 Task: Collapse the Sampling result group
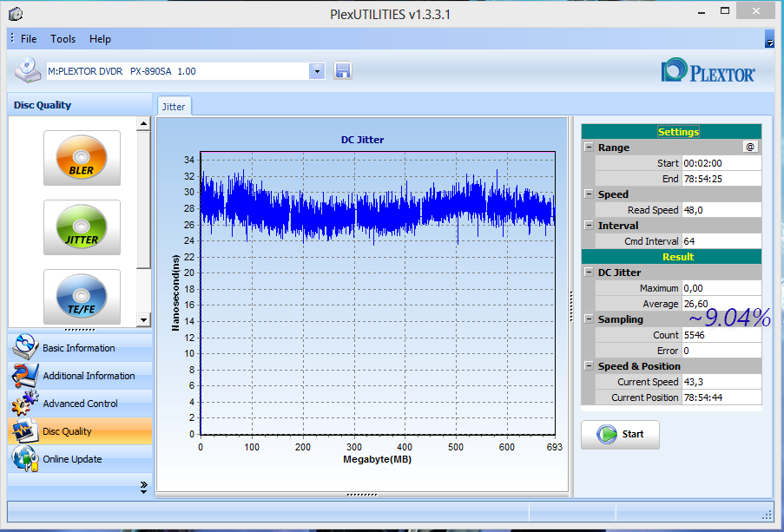pyautogui.click(x=589, y=319)
